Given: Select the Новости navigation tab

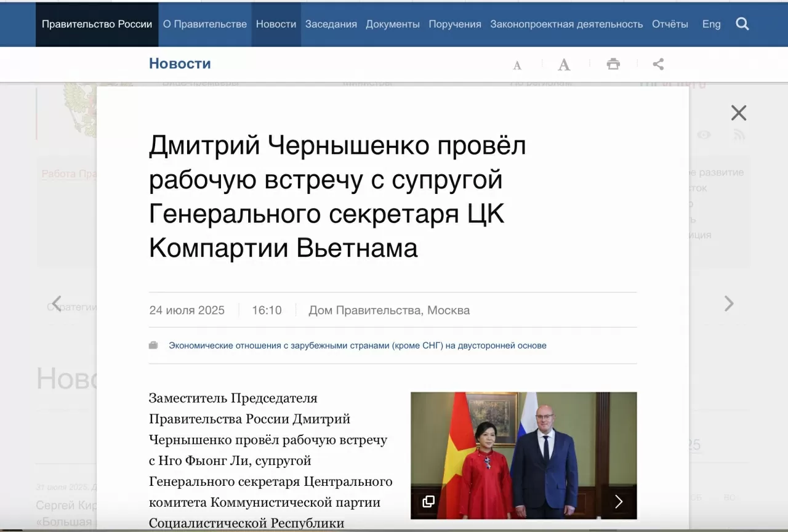Looking at the screenshot, I should click(x=276, y=24).
